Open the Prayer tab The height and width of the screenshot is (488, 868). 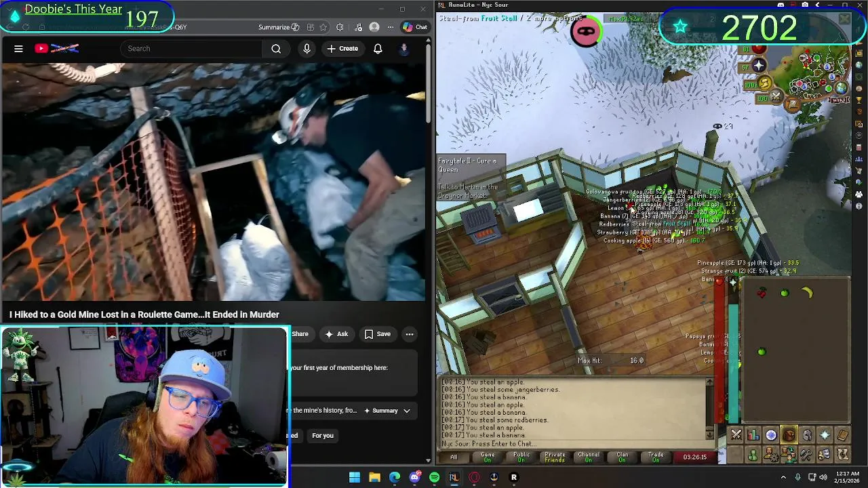pos(825,435)
